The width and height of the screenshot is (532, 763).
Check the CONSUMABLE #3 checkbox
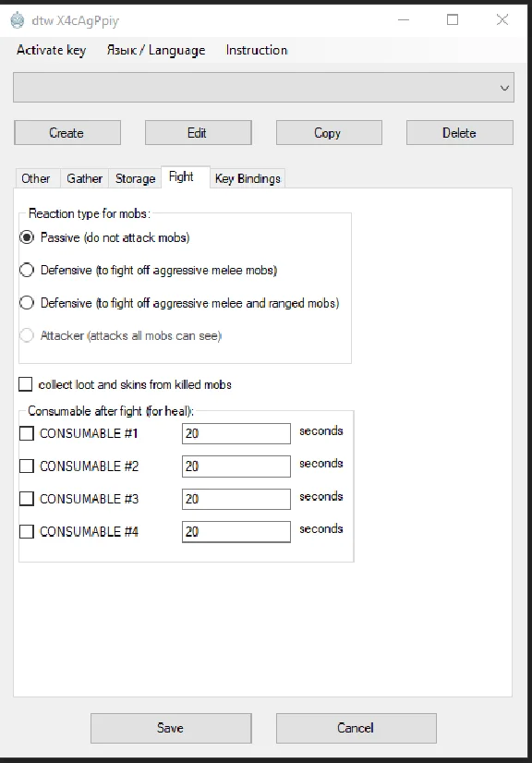coord(26,498)
